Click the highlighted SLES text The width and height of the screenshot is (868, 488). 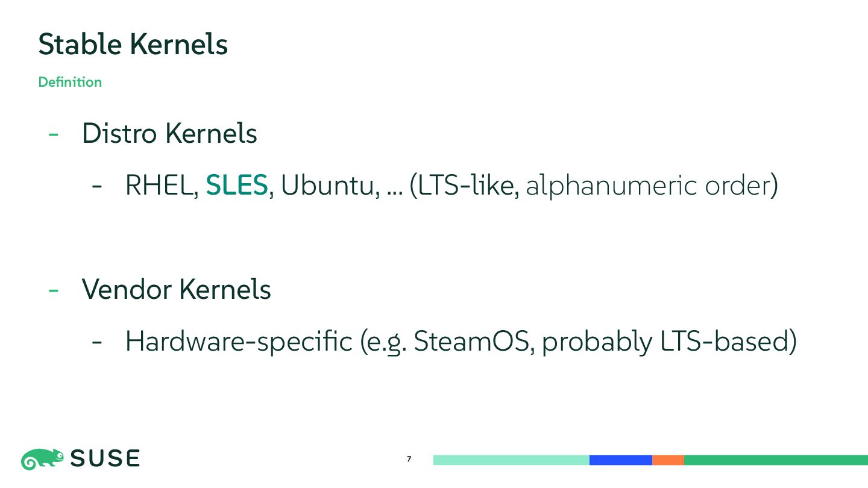pyautogui.click(x=237, y=186)
